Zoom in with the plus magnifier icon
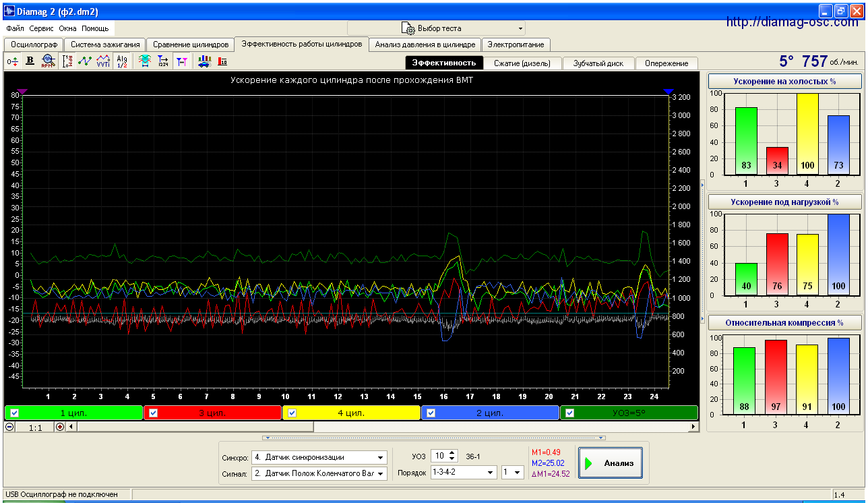This screenshot has width=868, height=503. pyautogui.click(x=60, y=427)
